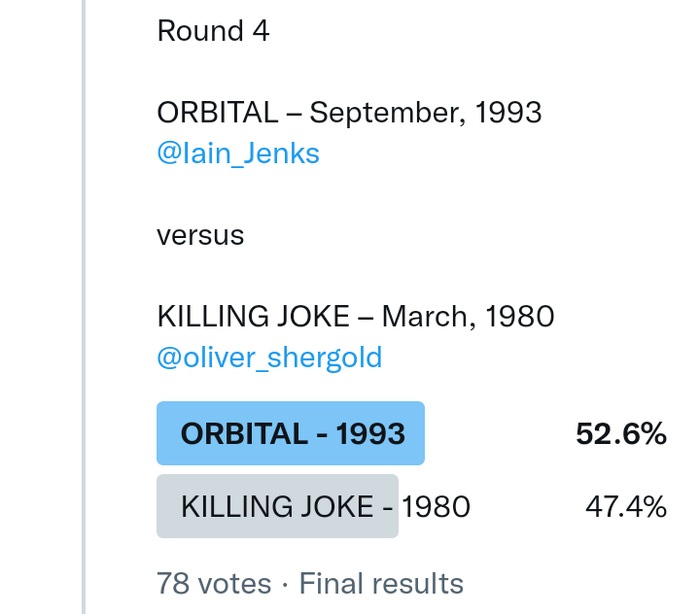Click the vertical thread line on the left
The image size is (700, 614).
pos(84,291)
